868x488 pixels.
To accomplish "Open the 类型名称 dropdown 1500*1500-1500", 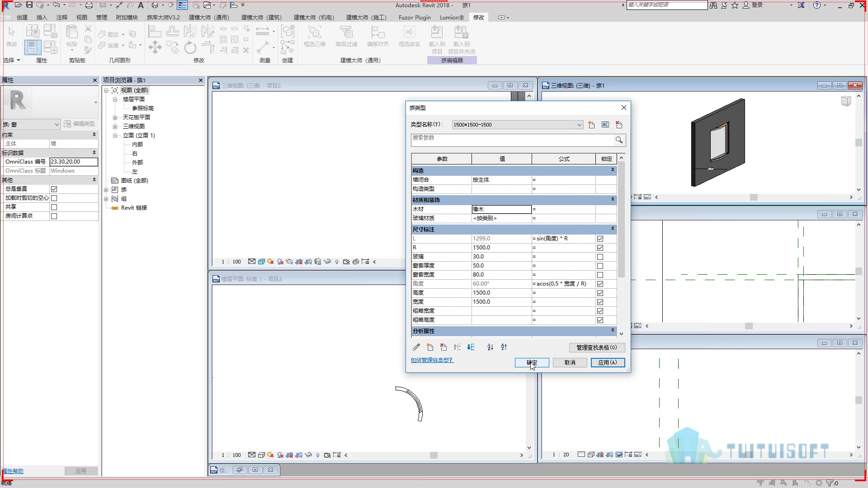I will coord(518,125).
